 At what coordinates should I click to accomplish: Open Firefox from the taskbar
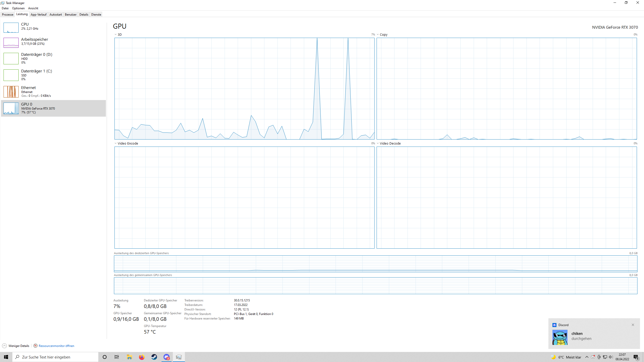(142, 357)
